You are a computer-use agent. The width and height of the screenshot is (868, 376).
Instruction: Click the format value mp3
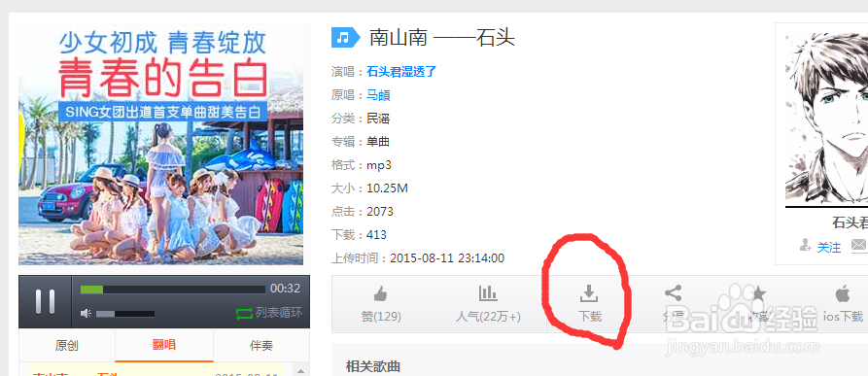[379, 165]
